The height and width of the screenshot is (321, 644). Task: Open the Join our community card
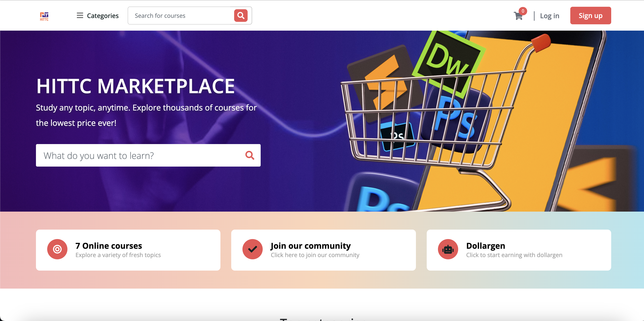click(x=324, y=250)
